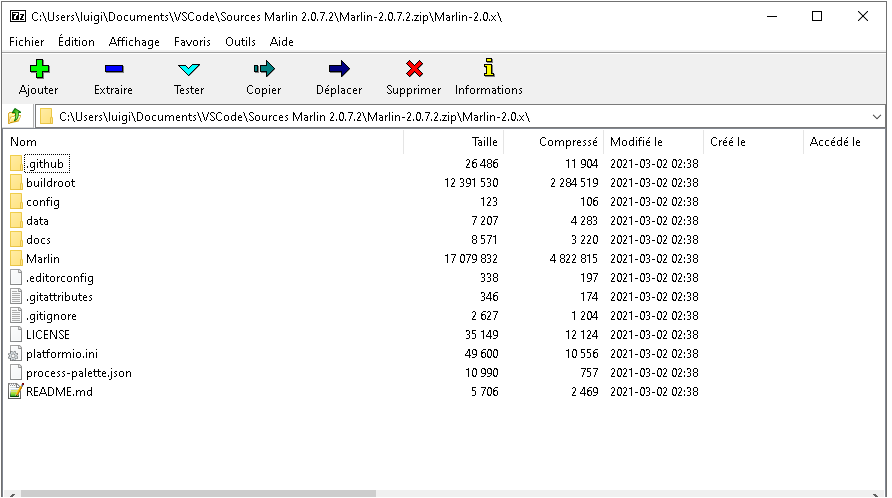The height and width of the screenshot is (498, 892).
Task: Open the Édition menu
Action: point(76,42)
